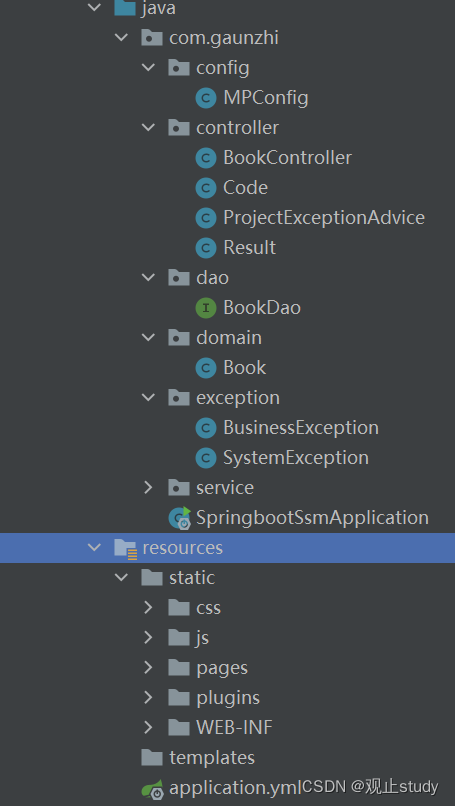The width and height of the screenshot is (455, 806).
Task: Collapse the config package
Action: [x=149, y=68]
